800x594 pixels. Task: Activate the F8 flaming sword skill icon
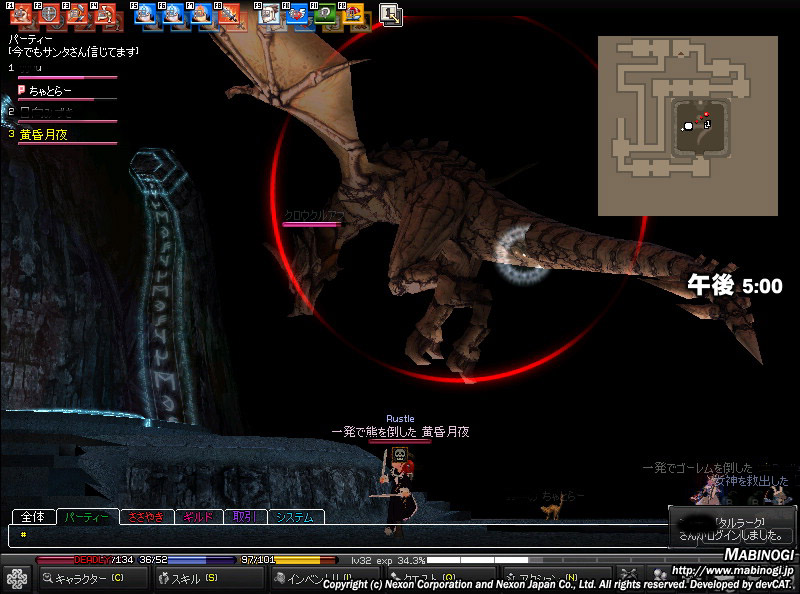[x=229, y=14]
